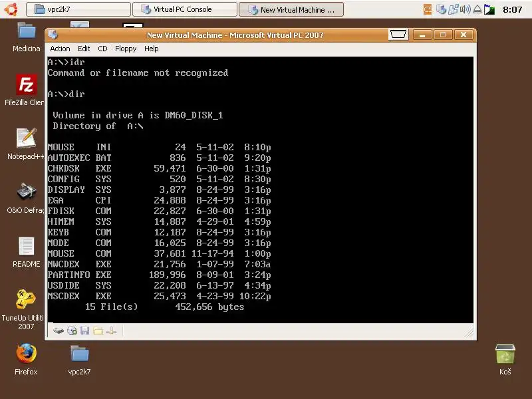Close the Virtual PC 2007 window

pos(464,35)
